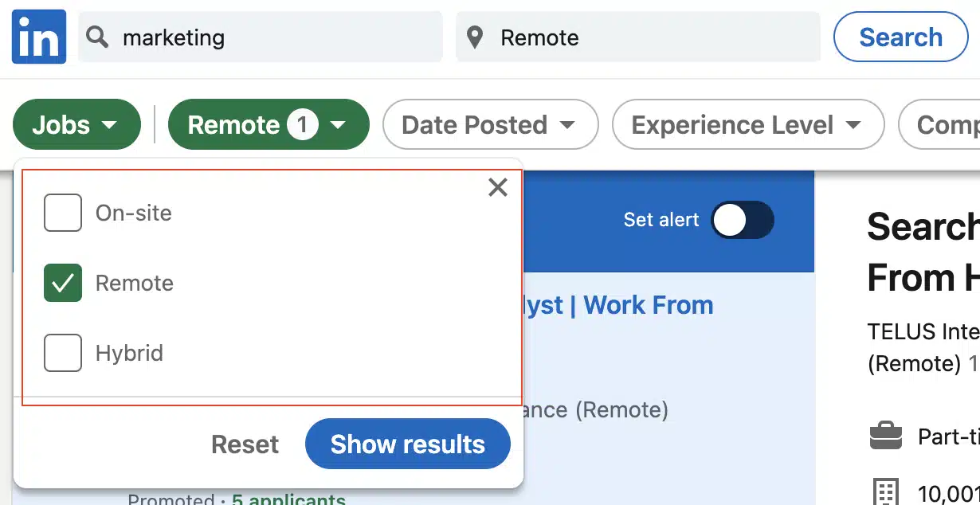980x505 pixels.
Task: Click the company size building icon
Action: point(886,491)
